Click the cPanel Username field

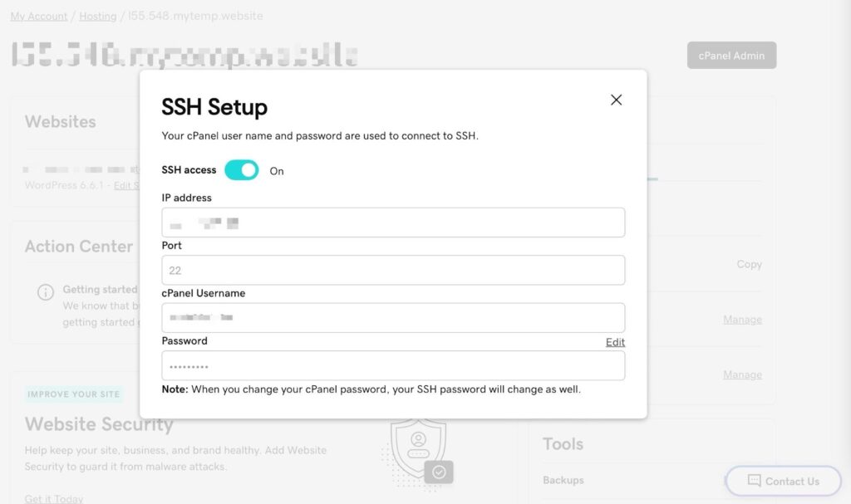[393, 317]
